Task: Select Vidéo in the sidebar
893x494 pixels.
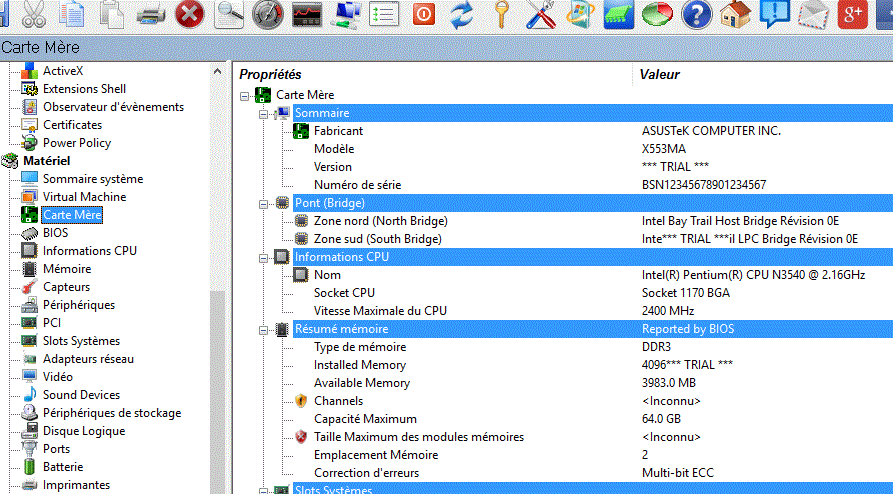Action: coord(58,377)
